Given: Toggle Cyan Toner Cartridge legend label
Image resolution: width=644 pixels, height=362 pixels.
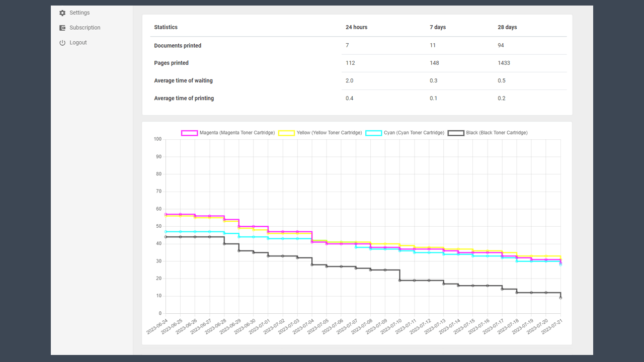Looking at the screenshot, I should pyautogui.click(x=414, y=133).
